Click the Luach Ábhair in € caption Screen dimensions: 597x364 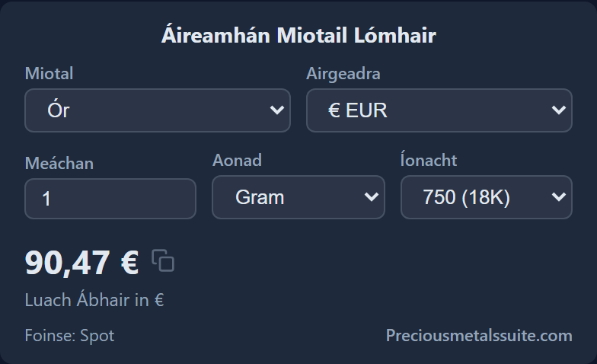pos(94,300)
